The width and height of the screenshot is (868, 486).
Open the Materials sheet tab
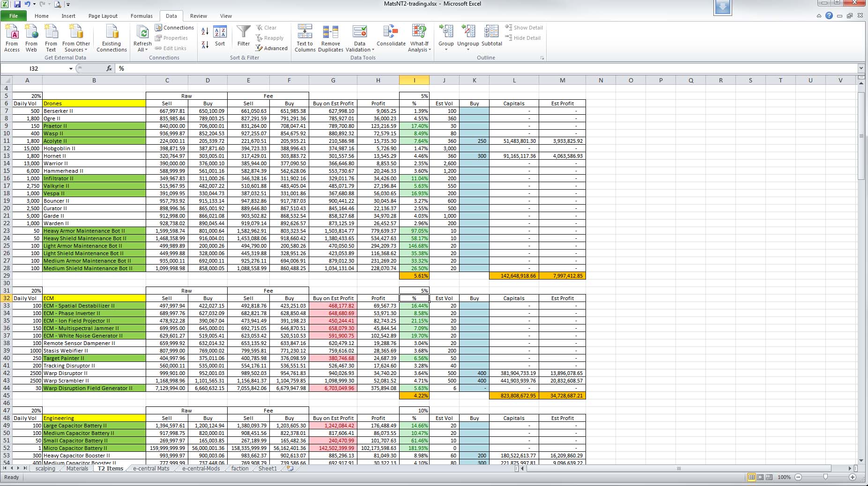[x=77, y=468]
